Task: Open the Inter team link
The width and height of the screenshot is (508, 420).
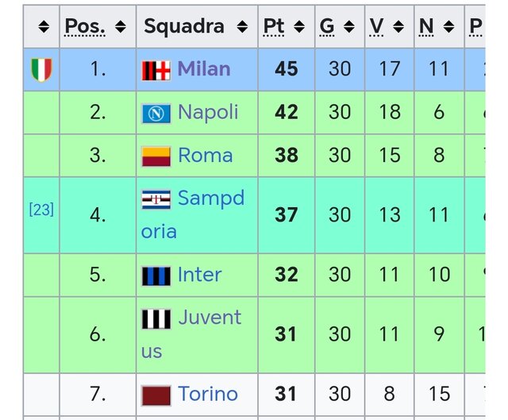Action: (x=199, y=275)
